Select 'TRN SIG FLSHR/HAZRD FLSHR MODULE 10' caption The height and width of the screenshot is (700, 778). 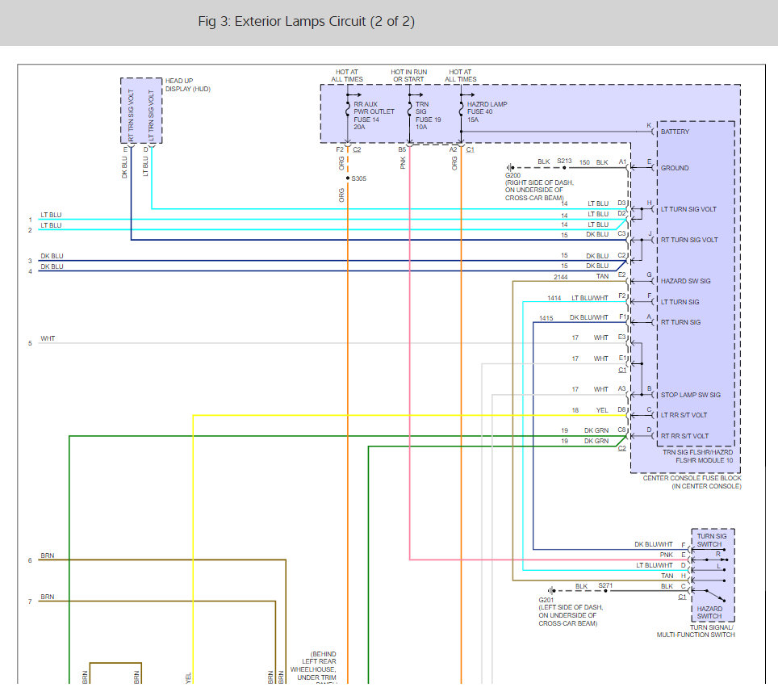coord(697,456)
